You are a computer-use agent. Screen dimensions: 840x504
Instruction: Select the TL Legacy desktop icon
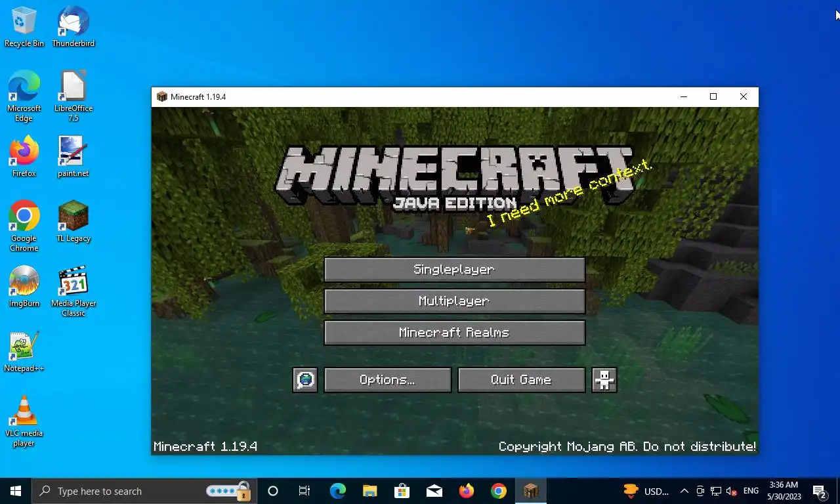73,222
